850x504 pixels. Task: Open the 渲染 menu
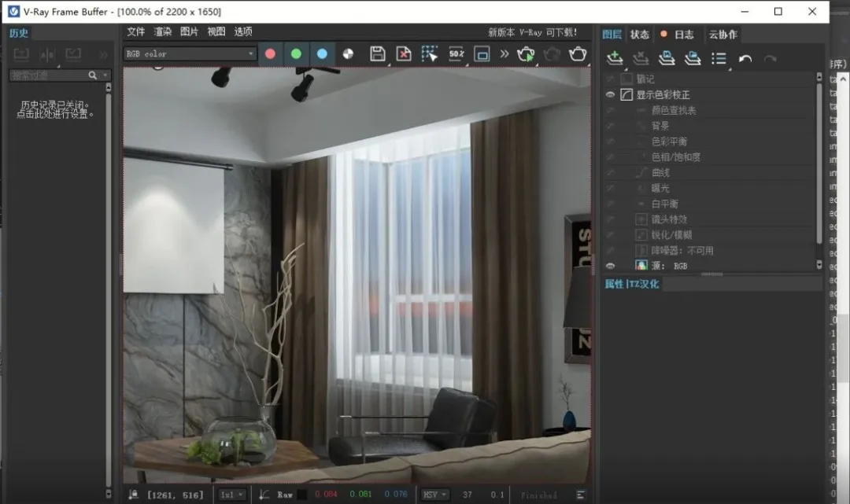click(163, 31)
